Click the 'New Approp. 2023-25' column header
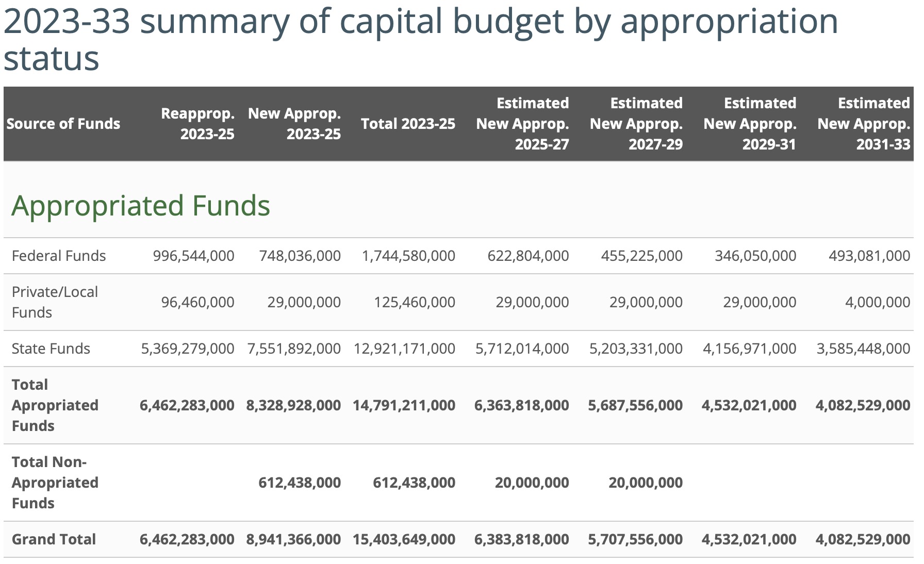The width and height of the screenshot is (924, 564). (294, 124)
